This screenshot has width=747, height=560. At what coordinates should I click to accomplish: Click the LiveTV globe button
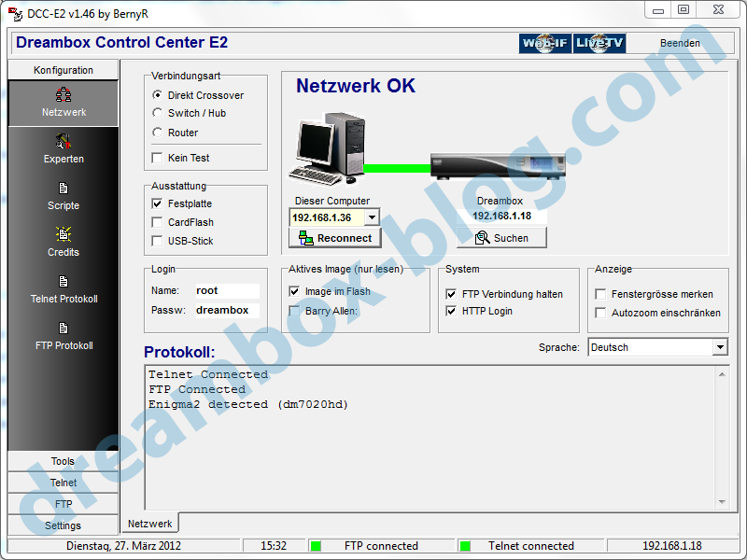599,43
